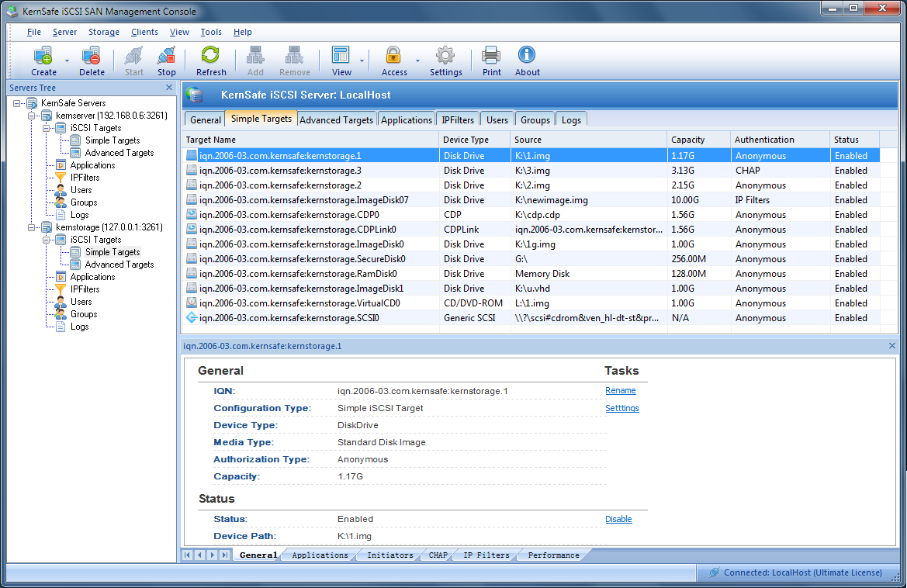Switch to the IPFilters tab
The width and height of the screenshot is (907, 588).
[x=458, y=119]
